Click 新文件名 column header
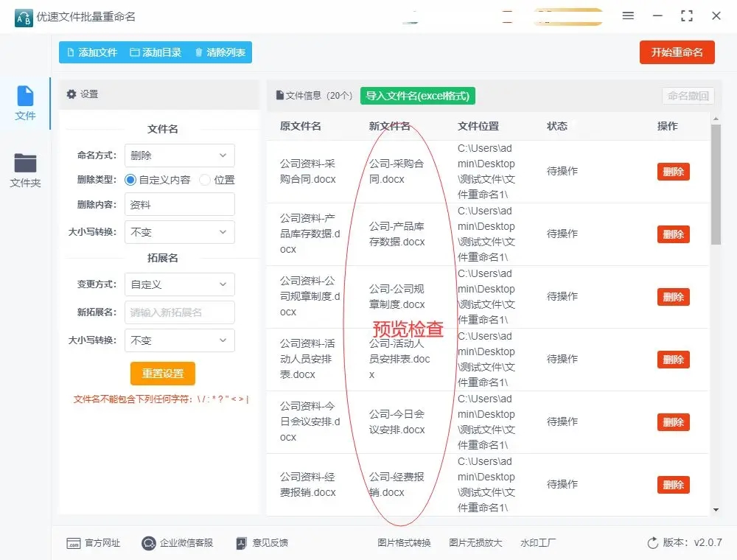 [389, 126]
